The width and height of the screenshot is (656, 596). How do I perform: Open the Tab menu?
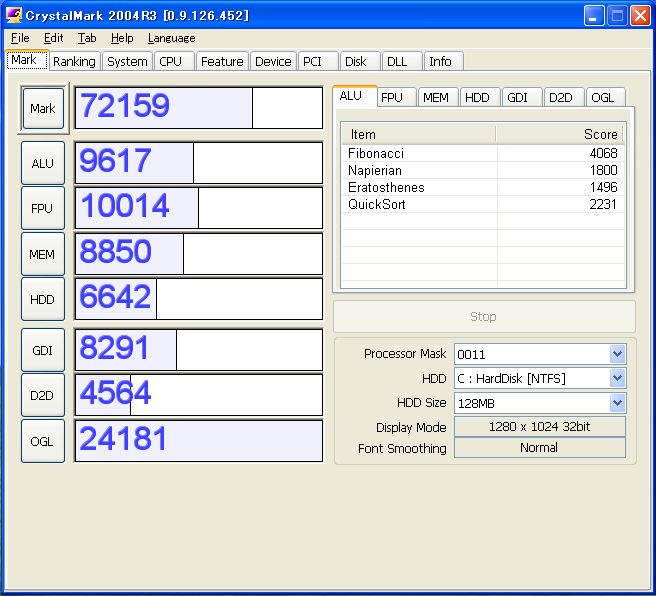click(x=87, y=38)
